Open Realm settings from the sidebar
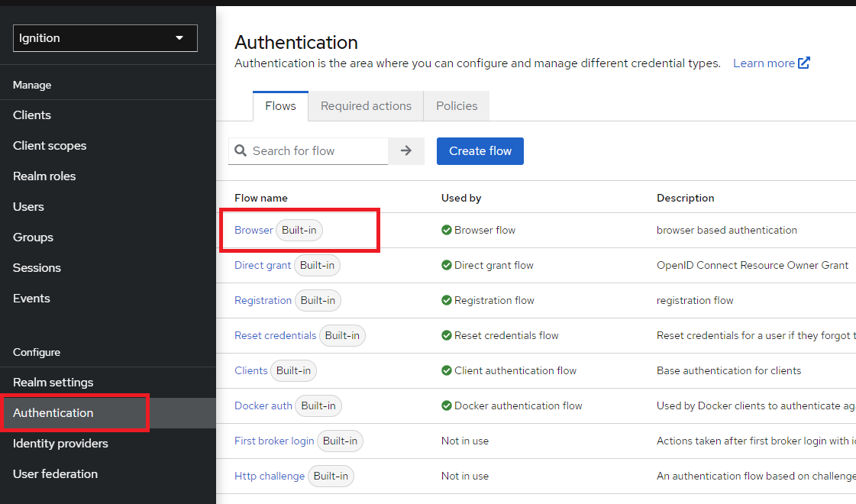The width and height of the screenshot is (856, 504). coord(53,383)
